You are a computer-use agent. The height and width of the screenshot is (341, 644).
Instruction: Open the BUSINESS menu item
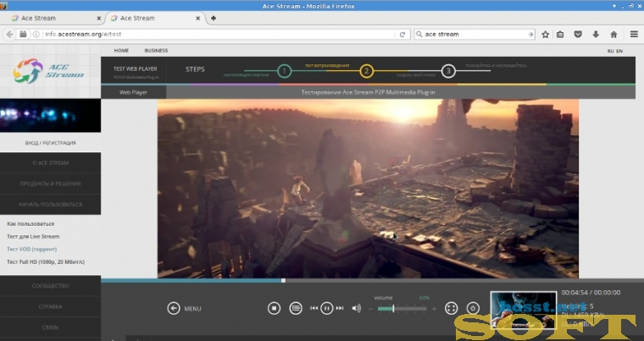[x=156, y=51]
